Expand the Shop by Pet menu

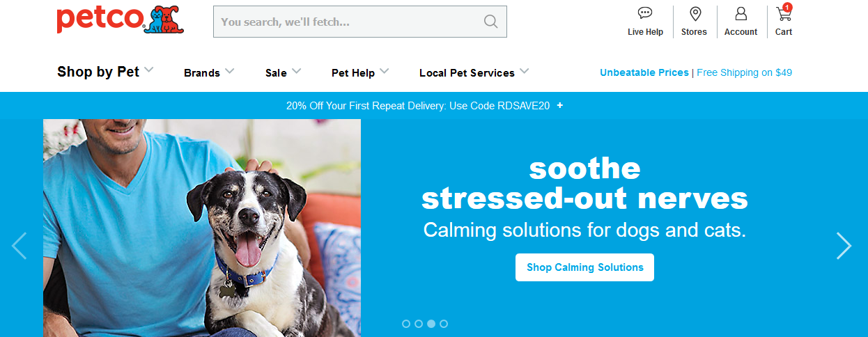point(105,72)
